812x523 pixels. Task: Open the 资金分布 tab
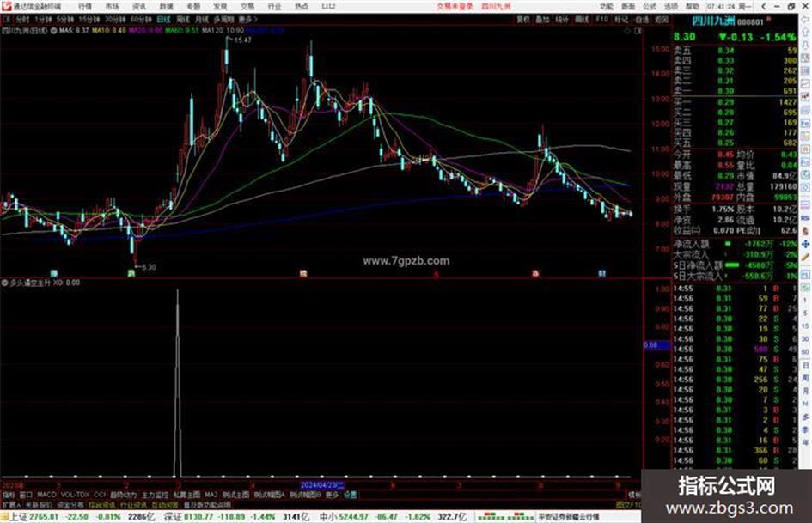pyautogui.click(x=70, y=504)
